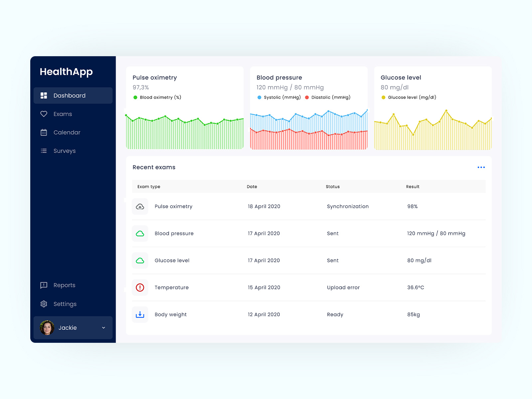
Task: Click the Surveys list icon
Action: coord(44,151)
